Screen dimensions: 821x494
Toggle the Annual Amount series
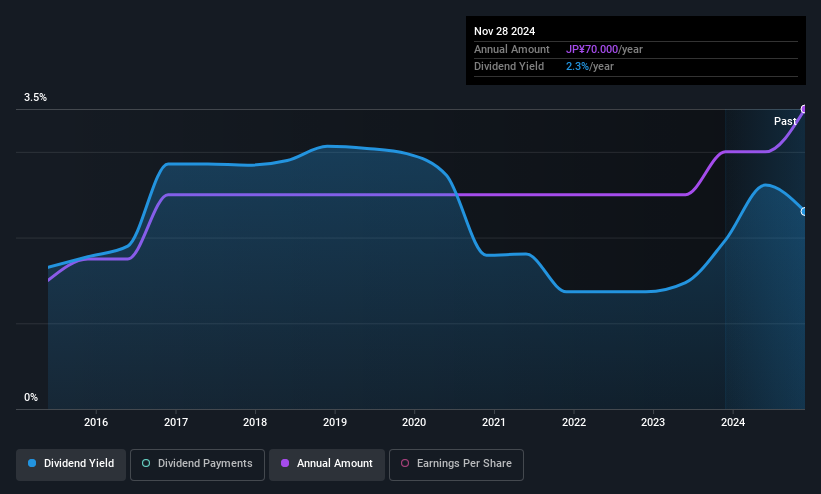click(x=327, y=464)
